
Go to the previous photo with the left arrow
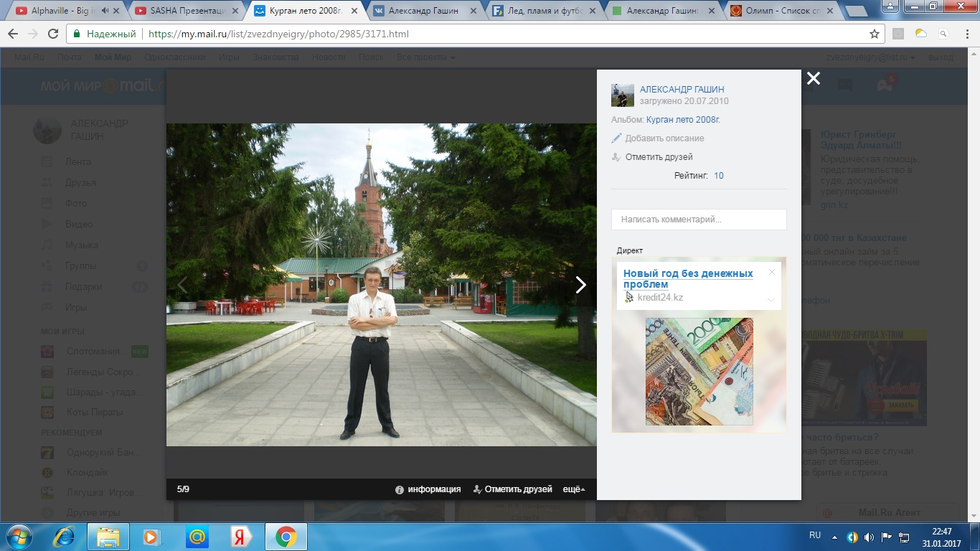coord(182,285)
